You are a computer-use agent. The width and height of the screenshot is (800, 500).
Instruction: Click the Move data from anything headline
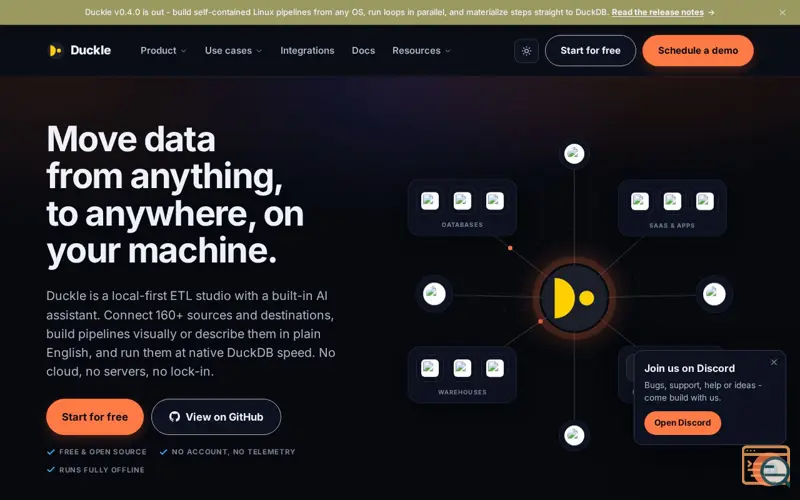(x=175, y=195)
